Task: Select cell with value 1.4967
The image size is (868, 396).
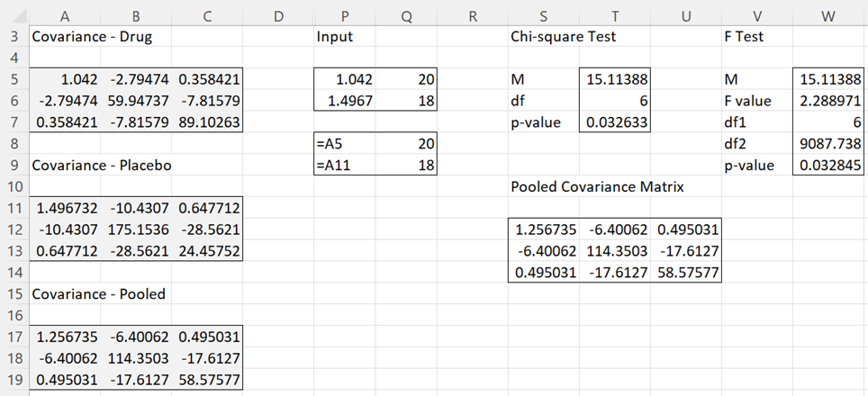Action: tap(345, 101)
